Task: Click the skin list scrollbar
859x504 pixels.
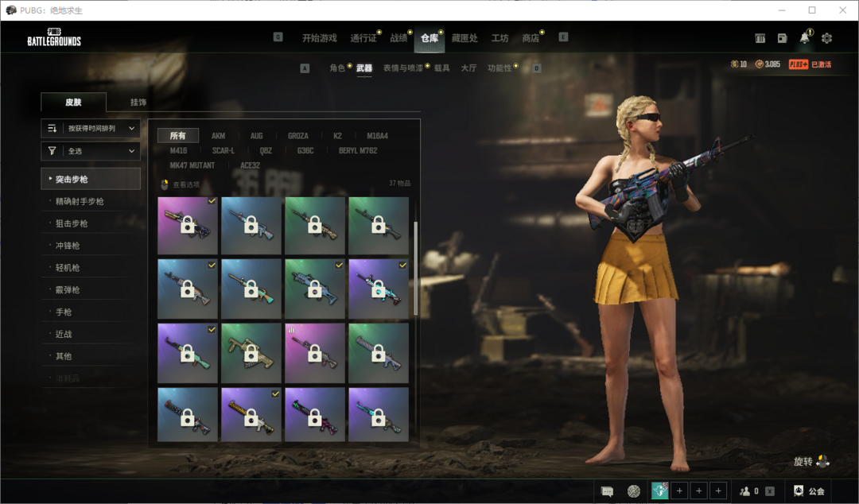Action: pos(415,267)
